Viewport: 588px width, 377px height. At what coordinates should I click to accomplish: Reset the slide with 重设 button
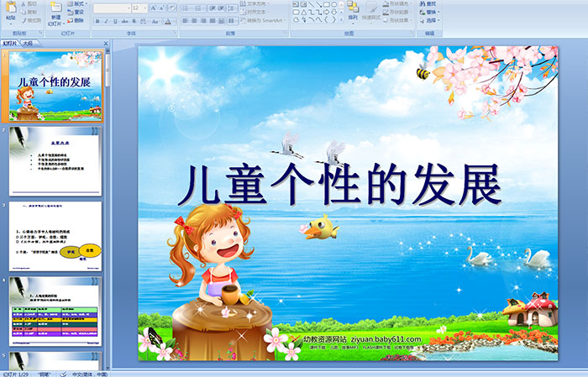tap(76, 12)
